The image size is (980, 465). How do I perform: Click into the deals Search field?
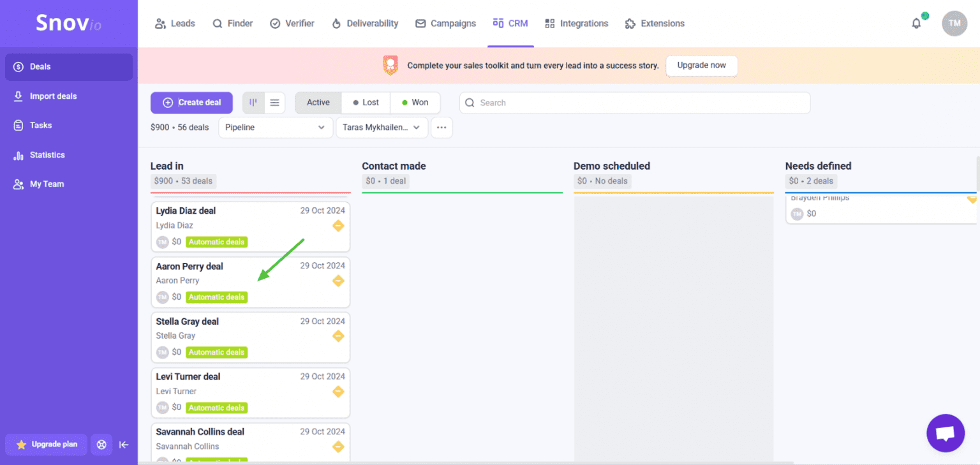635,103
